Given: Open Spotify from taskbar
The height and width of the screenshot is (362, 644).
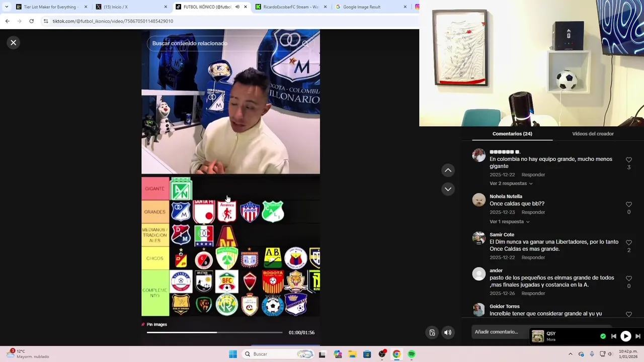Looking at the screenshot, I should 412,354.
